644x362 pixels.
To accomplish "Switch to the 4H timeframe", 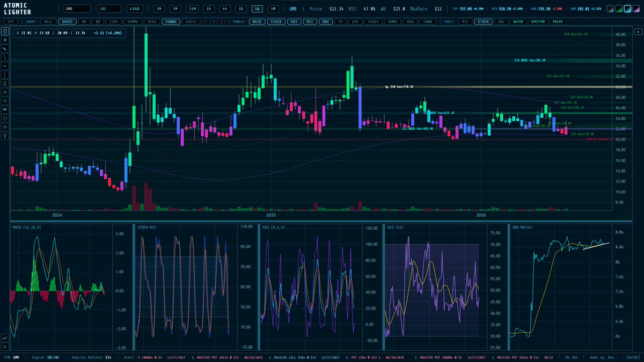I will tap(225, 9).
